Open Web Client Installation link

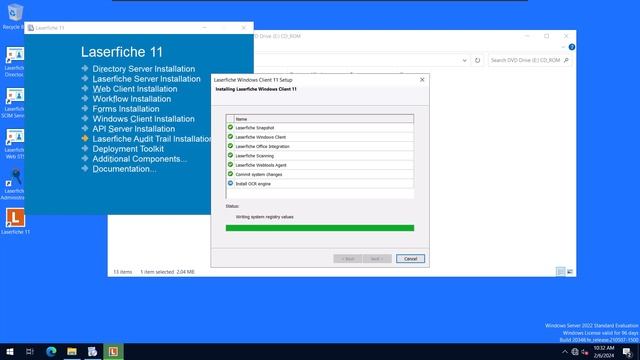tap(135, 89)
